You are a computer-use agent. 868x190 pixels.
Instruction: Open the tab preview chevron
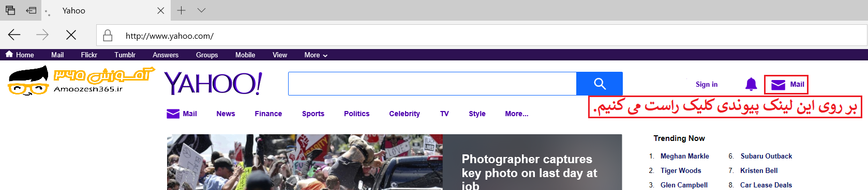coord(201,10)
